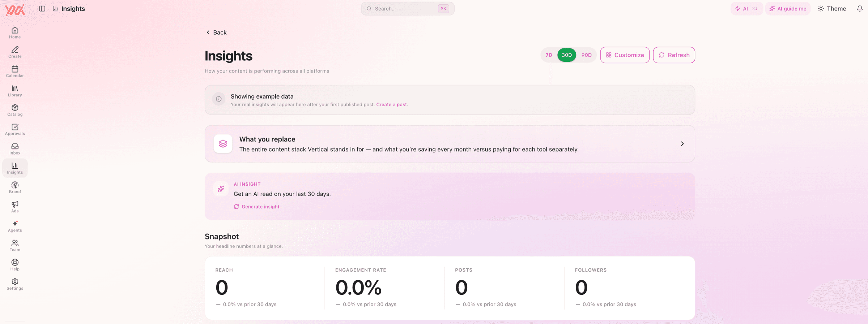Viewport: 868px width, 324px height.
Task: Collapse the sidebar panel toggle
Action: 42,9
